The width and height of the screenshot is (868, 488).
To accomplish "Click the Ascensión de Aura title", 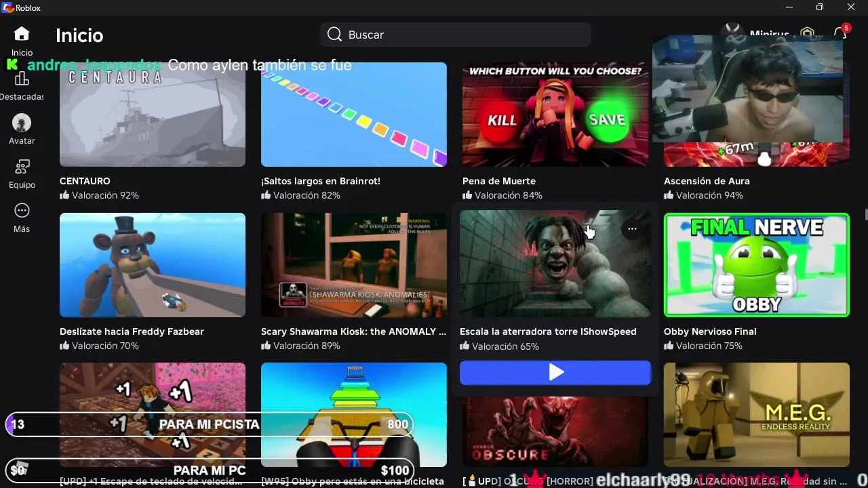I will pyautogui.click(x=707, y=181).
